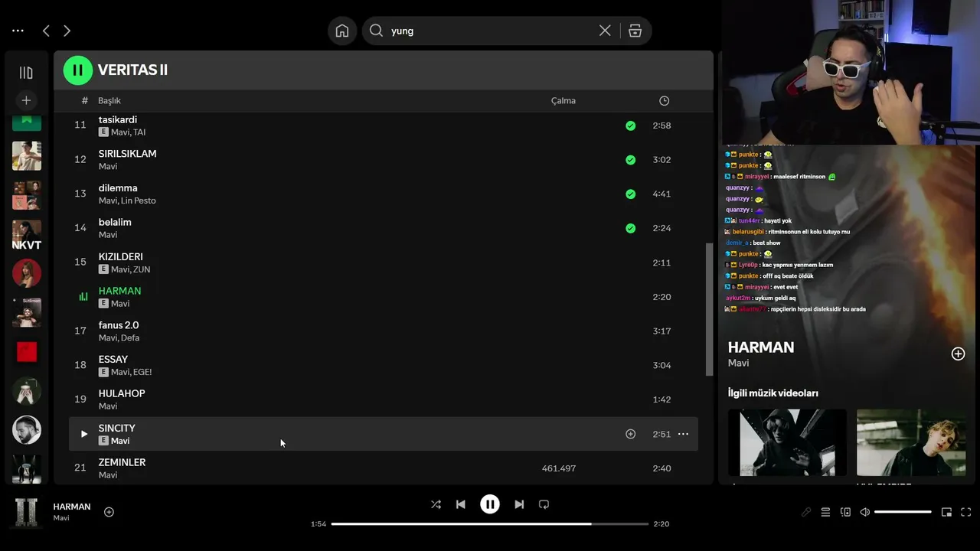980x551 pixels.
Task: Toggle saved checkmark for tasikardi
Action: tap(630, 126)
